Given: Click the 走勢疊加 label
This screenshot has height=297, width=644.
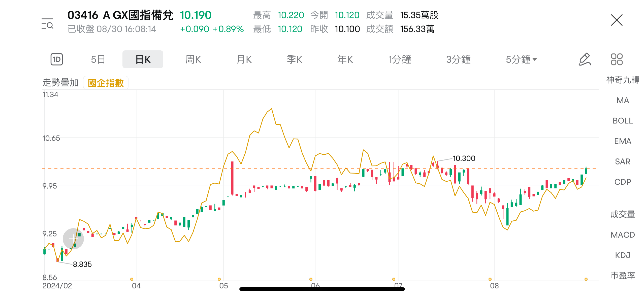Looking at the screenshot, I should point(60,83).
